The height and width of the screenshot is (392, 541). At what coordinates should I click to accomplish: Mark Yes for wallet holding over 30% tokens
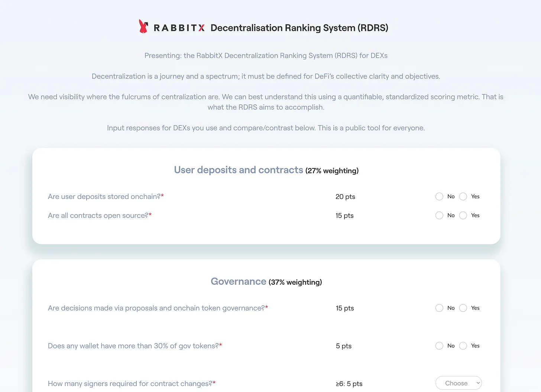(x=463, y=346)
